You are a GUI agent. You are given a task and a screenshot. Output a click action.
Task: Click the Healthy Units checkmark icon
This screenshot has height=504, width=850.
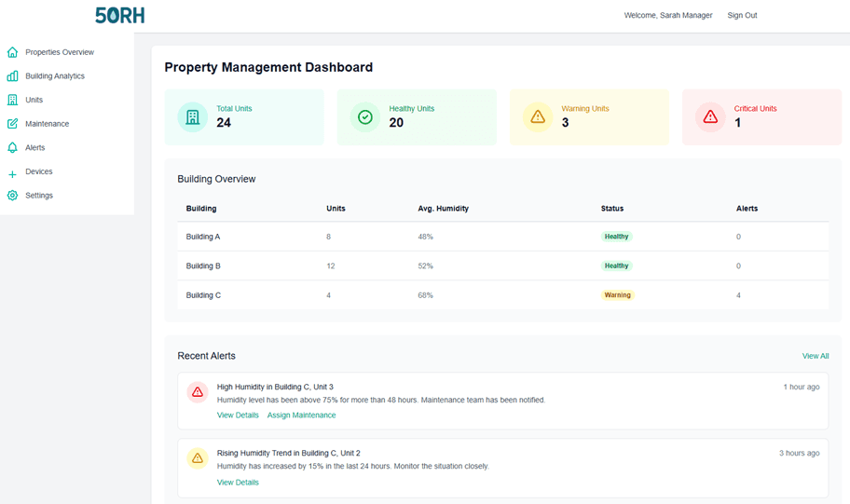pos(364,117)
